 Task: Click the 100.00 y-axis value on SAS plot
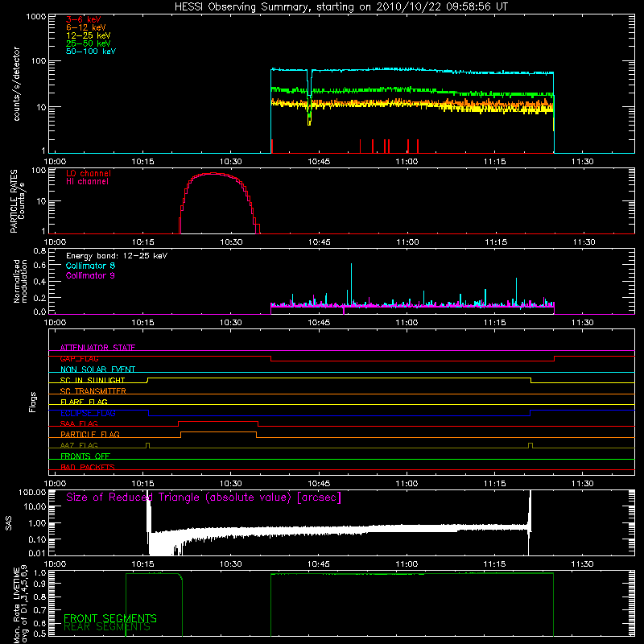32,493
